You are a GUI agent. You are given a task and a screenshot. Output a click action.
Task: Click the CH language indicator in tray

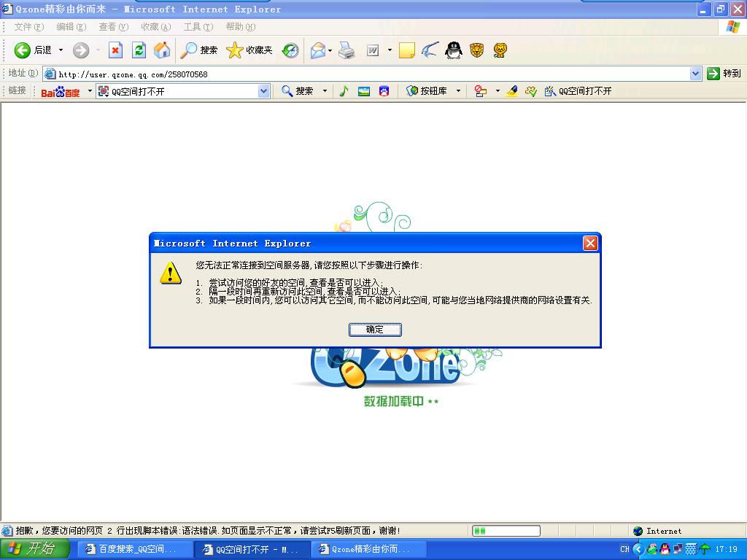point(624,550)
